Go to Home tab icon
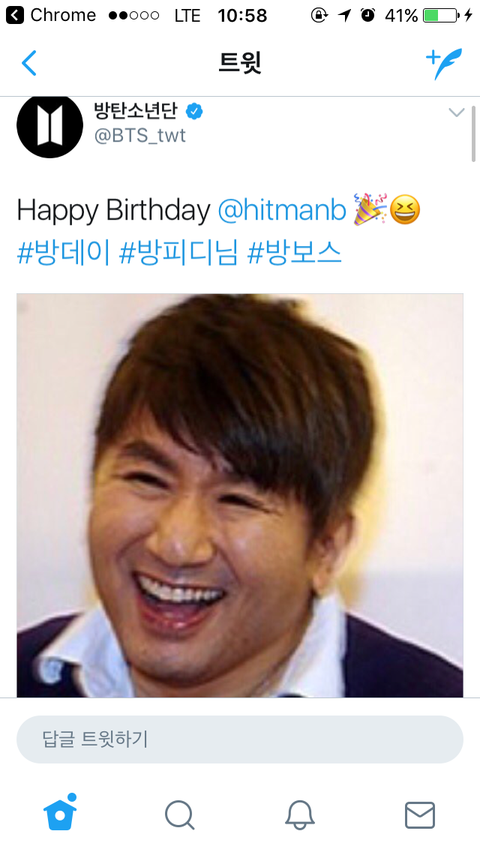The image size is (480, 852). tap(60, 813)
